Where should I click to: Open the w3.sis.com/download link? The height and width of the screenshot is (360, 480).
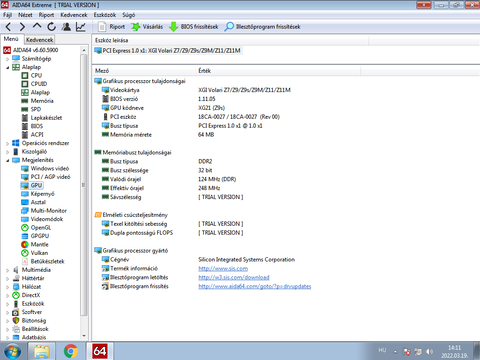tap(234, 277)
